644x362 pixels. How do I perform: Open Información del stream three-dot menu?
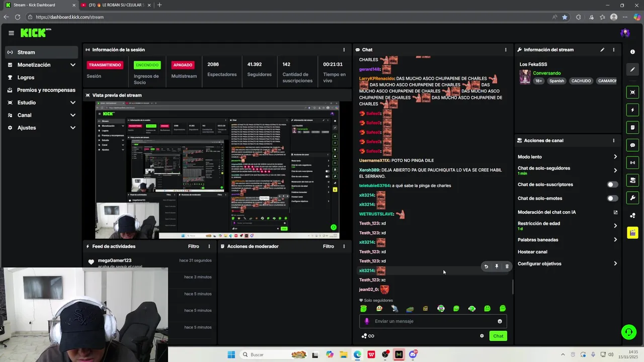[x=613, y=50]
